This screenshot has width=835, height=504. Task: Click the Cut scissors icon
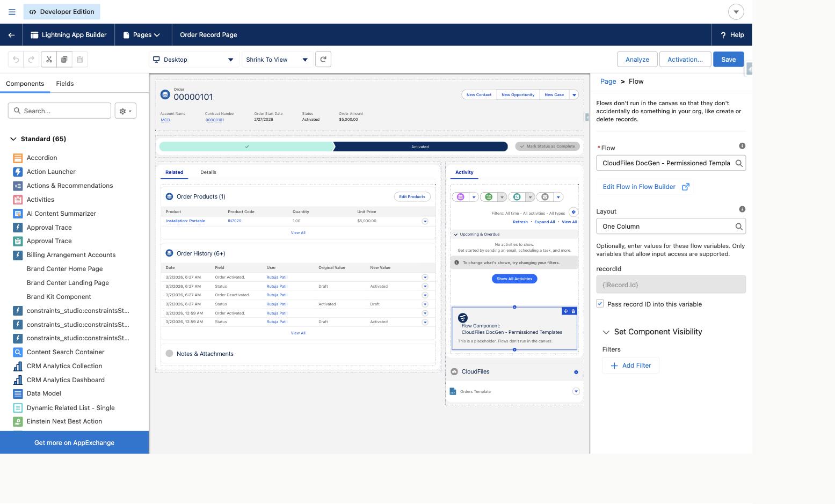[49, 60]
